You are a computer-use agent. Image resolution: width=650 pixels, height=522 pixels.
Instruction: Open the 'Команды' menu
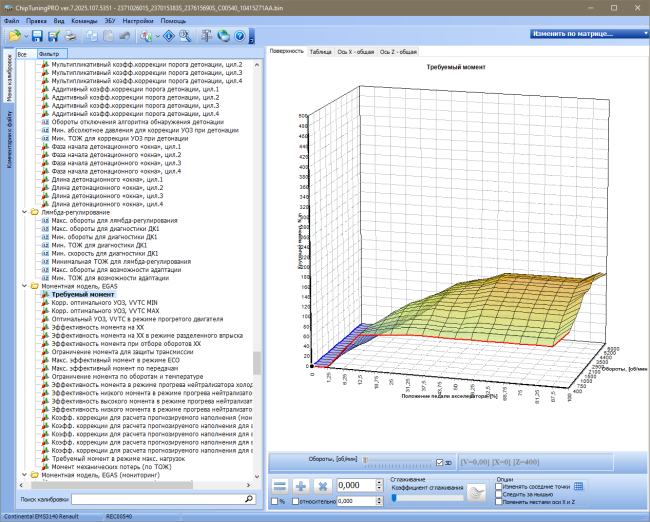(84, 21)
